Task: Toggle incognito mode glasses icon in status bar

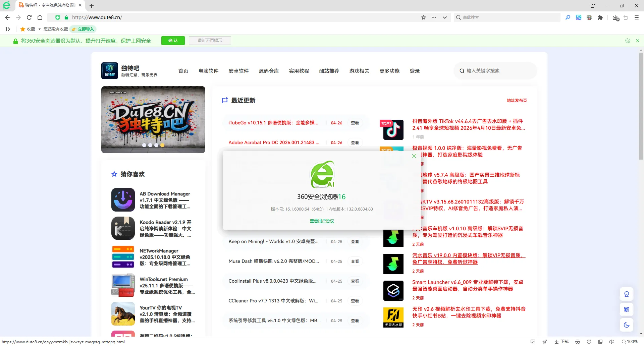Action: pos(578,342)
